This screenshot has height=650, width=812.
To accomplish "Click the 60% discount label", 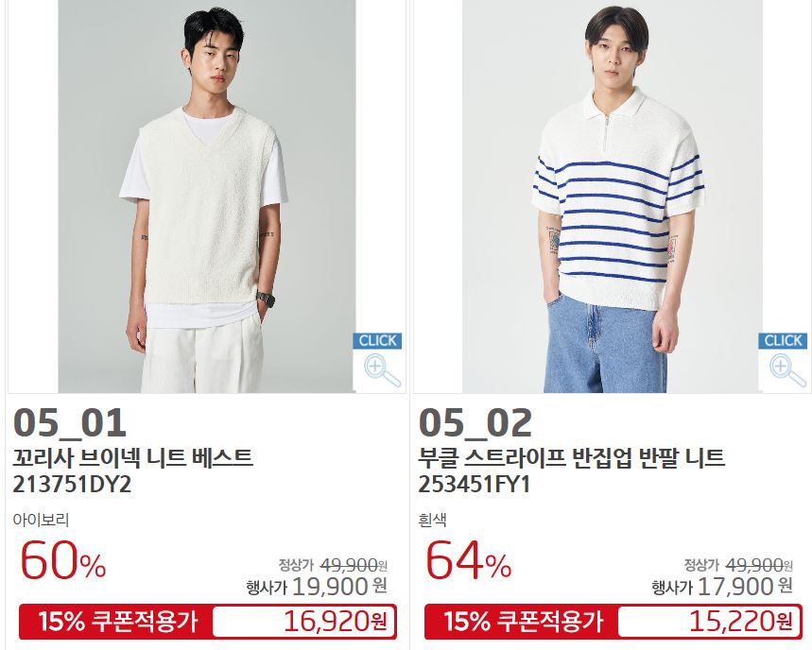I will tap(63, 561).
